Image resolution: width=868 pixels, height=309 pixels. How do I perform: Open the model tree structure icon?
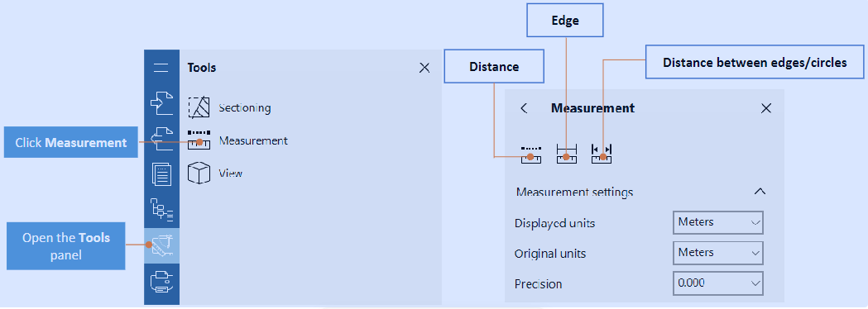pos(161,210)
